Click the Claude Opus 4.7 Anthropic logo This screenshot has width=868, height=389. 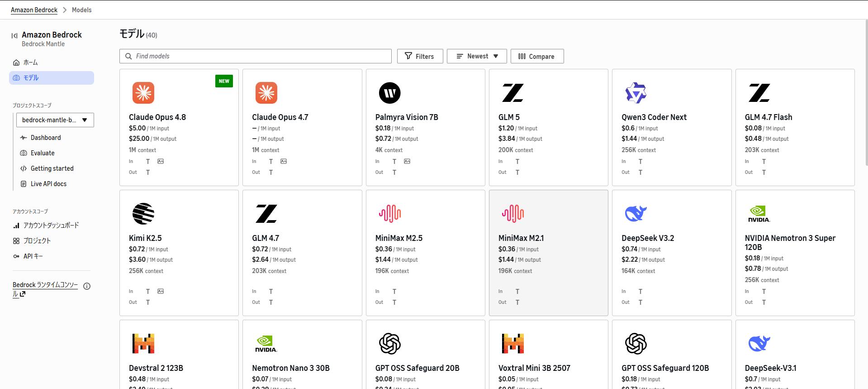click(266, 93)
